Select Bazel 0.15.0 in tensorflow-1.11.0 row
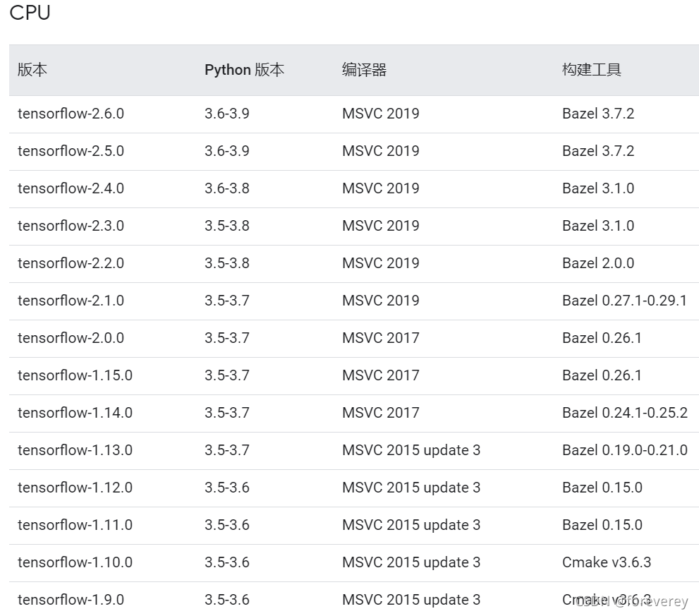This screenshot has height=616, width=699. pyautogui.click(x=602, y=526)
